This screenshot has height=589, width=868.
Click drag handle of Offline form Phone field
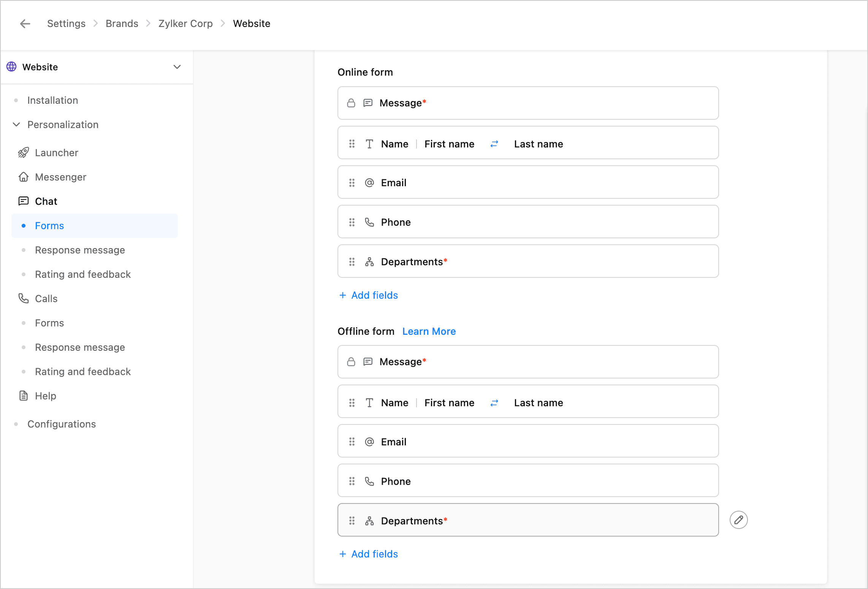pyautogui.click(x=352, y=481)
